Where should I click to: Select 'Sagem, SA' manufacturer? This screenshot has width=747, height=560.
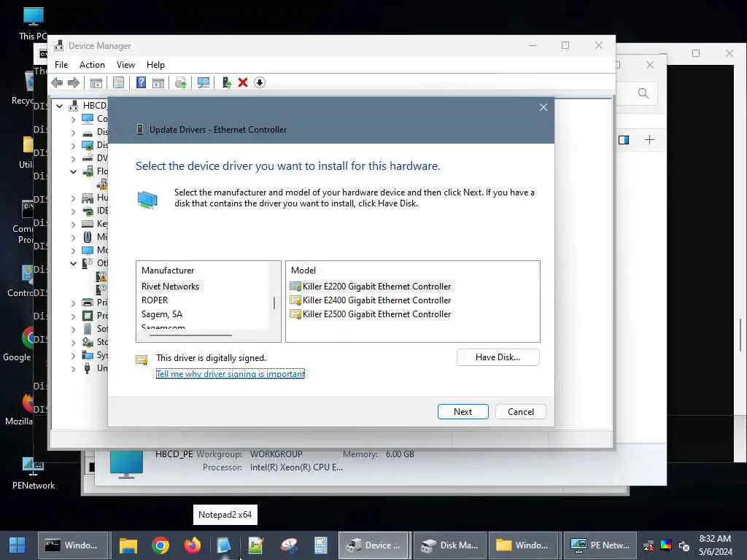(x=162, y=314)
